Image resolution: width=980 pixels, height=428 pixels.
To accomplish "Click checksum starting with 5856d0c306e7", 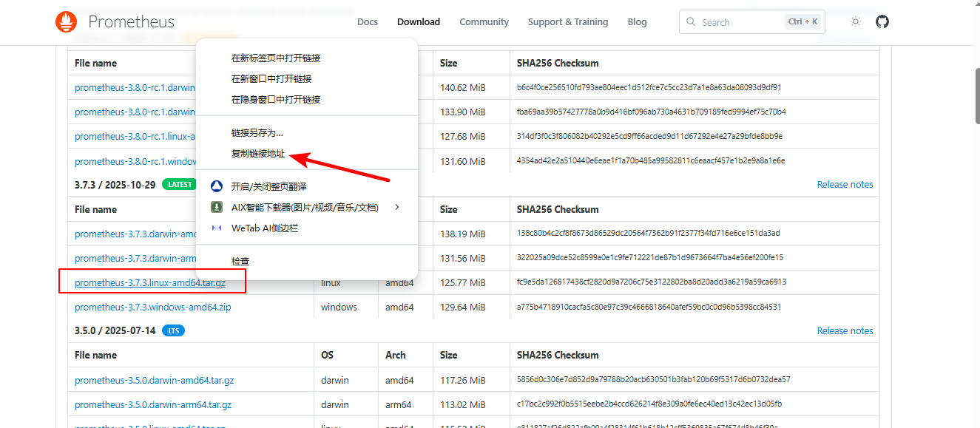I will coord(654,380).
